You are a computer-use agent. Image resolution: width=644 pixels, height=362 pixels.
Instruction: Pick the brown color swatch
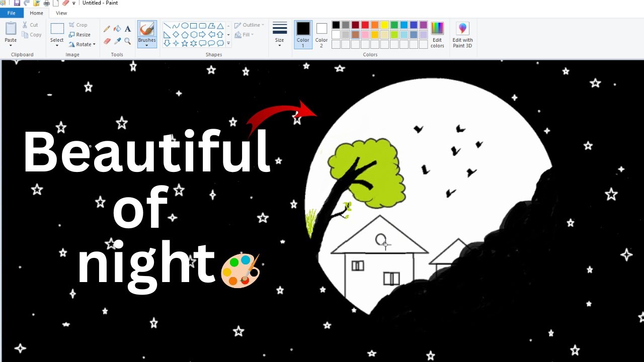tap(355, 35)
